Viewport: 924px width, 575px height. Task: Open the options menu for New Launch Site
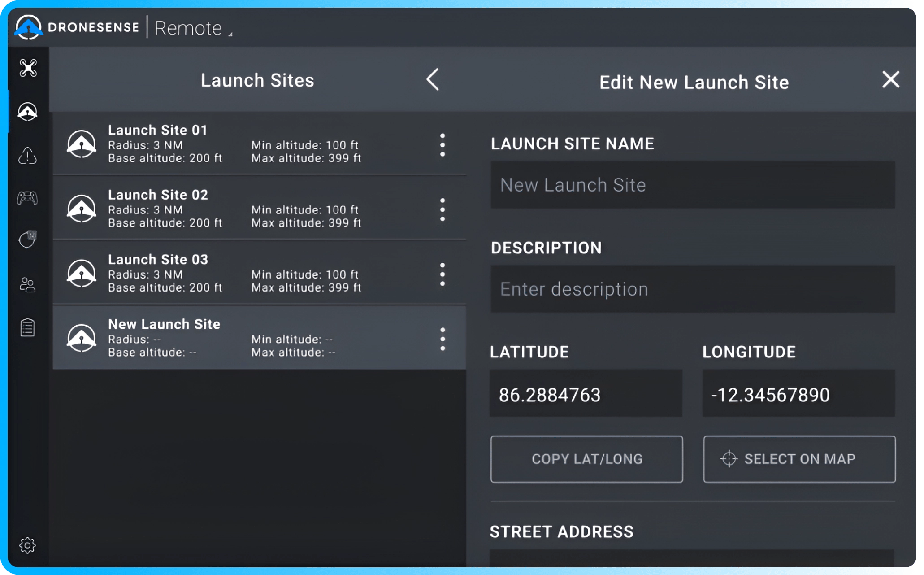click(442, 339)
